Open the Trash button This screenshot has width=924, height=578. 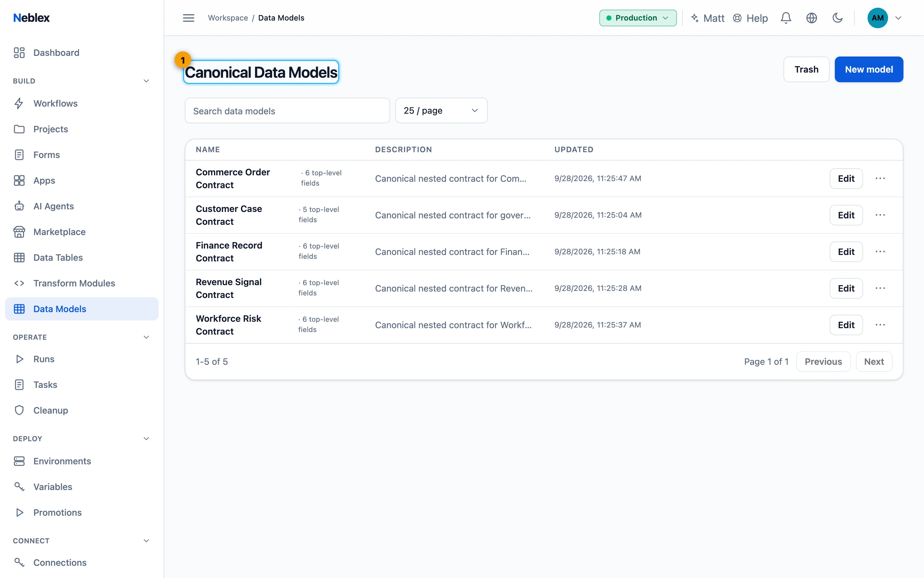point(806,69)
